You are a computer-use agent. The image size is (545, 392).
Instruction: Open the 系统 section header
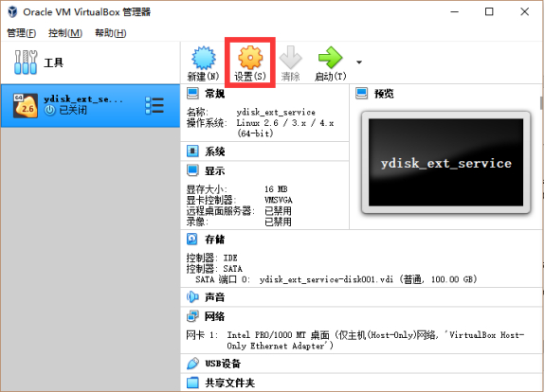point(215,151)
